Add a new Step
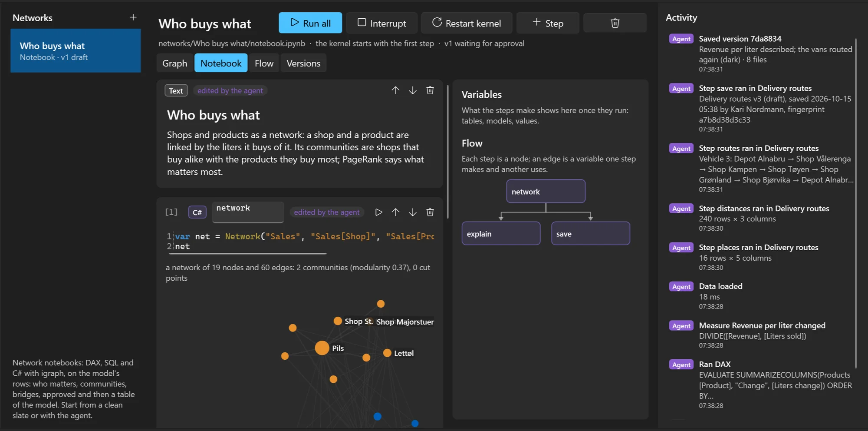The image size is (868, 431). tap(548, 23)
